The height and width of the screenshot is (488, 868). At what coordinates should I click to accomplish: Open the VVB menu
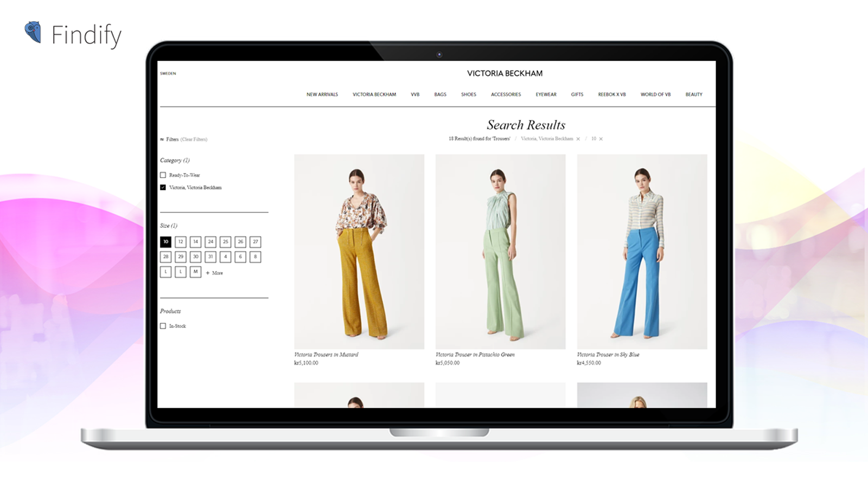coord(415,94)
